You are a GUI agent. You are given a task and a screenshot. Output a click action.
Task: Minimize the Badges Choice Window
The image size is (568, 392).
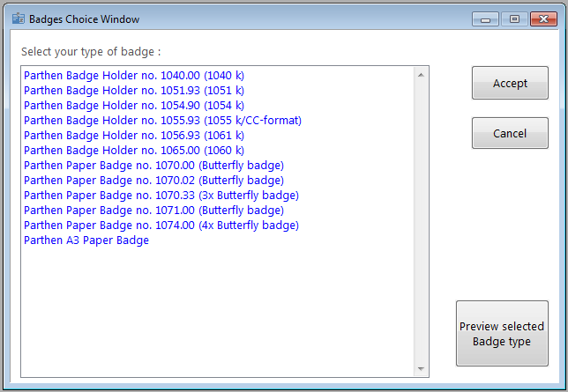click(485, 19)
